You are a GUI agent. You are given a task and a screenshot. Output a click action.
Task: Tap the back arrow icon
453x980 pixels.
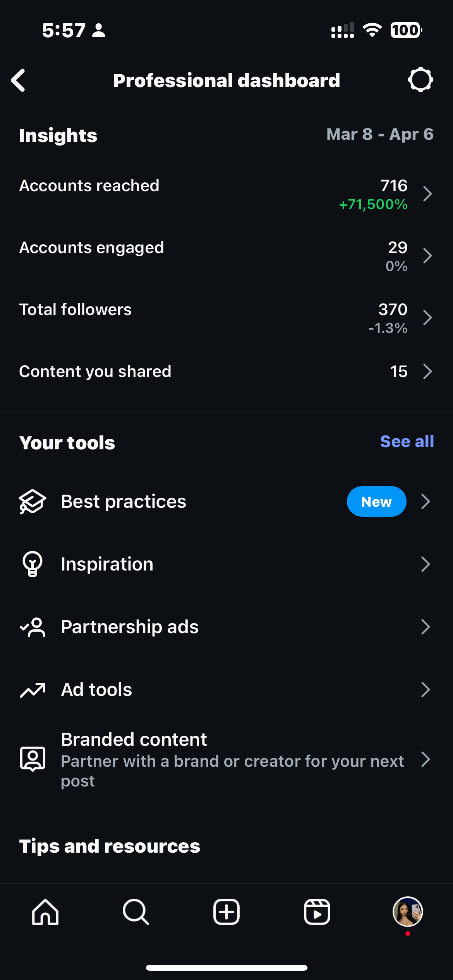tap(19, 81)
